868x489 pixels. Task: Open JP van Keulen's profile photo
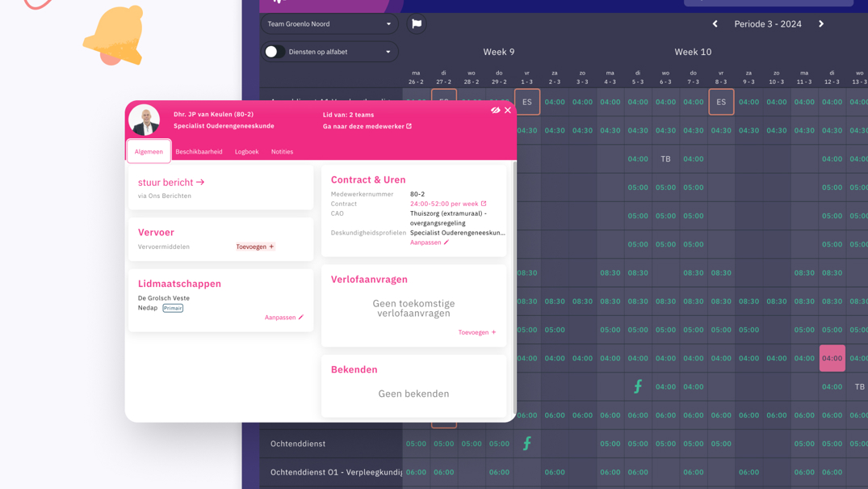(x=145, y=120)
